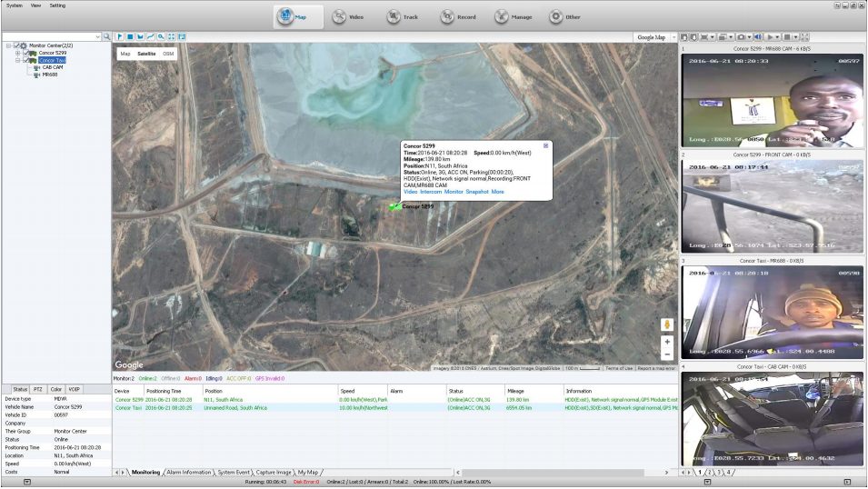Open the Other module
Image resolution: width=868 pixels, height=489 pixels.
(x=564, y=17)
